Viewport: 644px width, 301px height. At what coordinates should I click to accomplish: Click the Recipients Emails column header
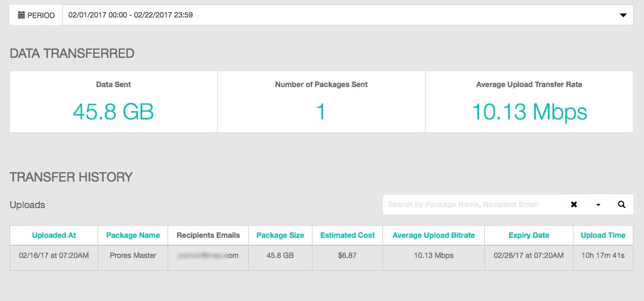[208, 235]
